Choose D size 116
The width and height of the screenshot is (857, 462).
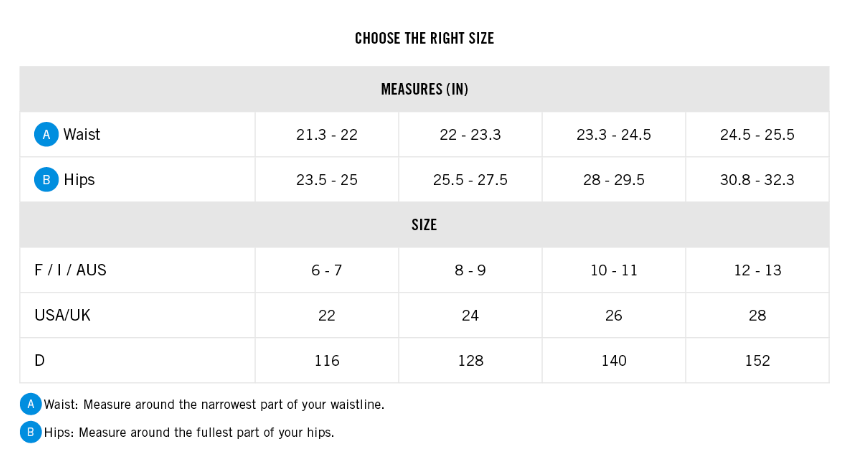pyautogui.click(x=327, y=360)
